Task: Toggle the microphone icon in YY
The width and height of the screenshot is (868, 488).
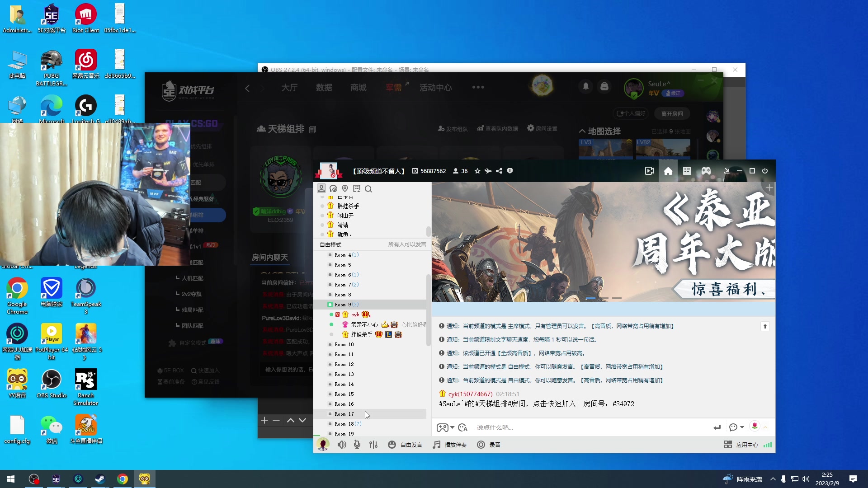Action: pyautogui.click(x=357, y=445)
